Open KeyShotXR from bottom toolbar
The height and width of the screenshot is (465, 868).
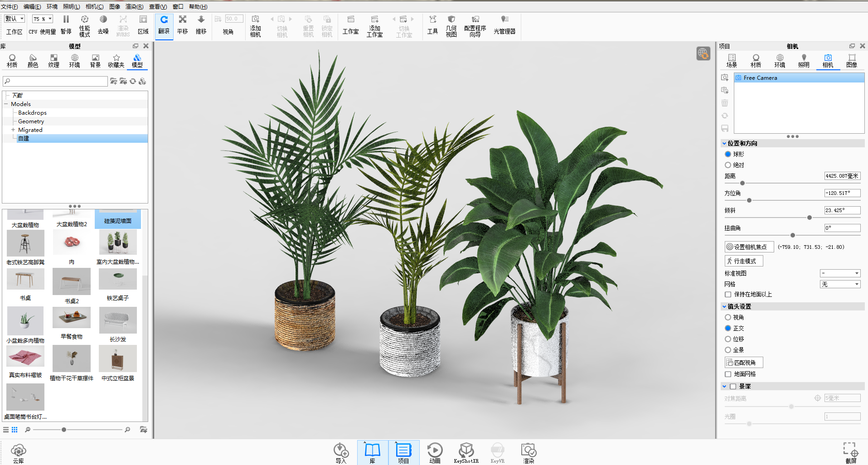(466, 453)
